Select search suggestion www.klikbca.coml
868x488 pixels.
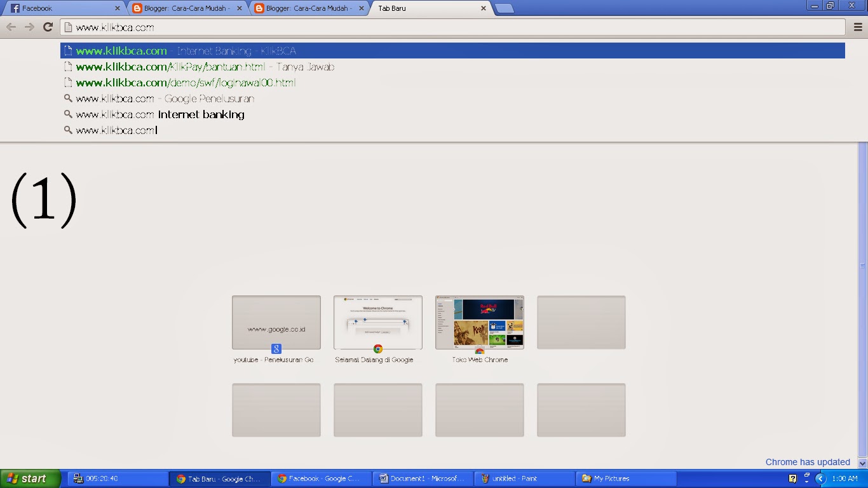pos(452,130)
